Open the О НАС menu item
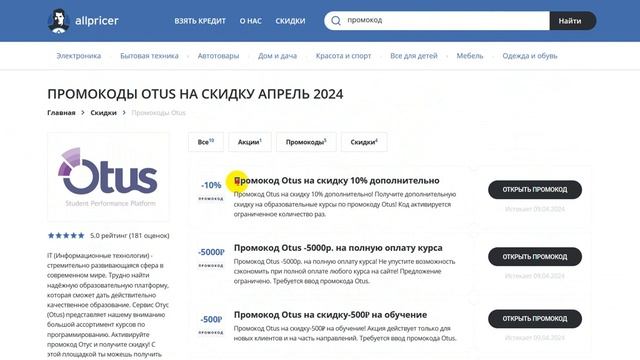The image size is (640, 360). pos(251,21)
